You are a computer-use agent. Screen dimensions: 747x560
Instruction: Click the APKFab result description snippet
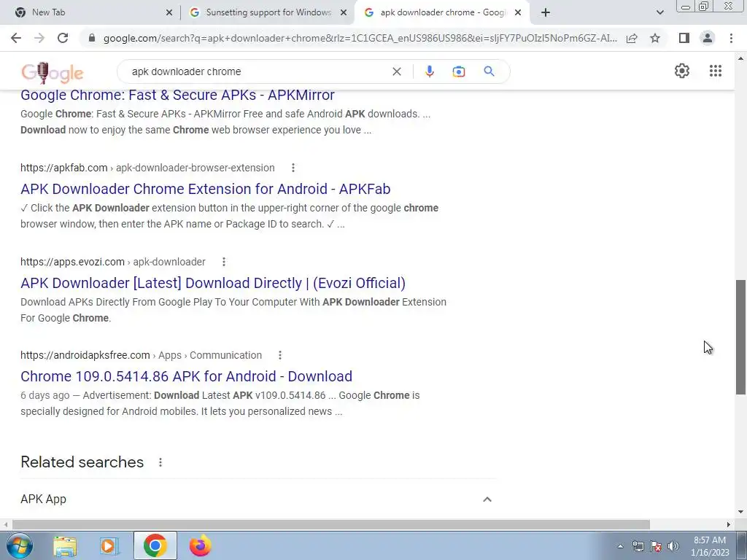[229, 216]
